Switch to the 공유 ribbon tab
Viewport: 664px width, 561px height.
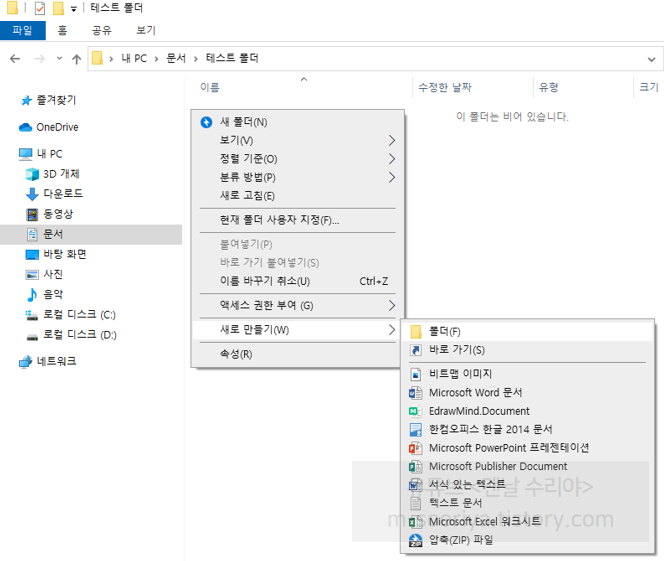(x=101, y=30)
